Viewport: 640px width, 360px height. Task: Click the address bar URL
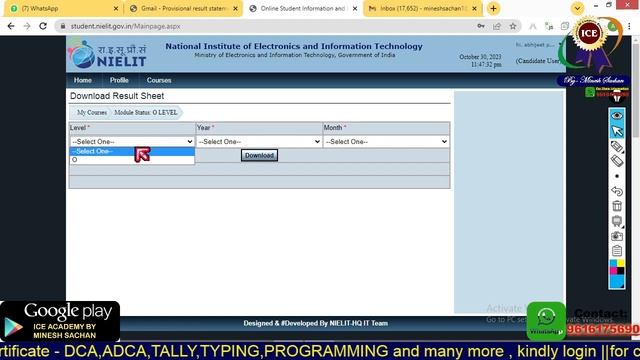coord(125,26)
